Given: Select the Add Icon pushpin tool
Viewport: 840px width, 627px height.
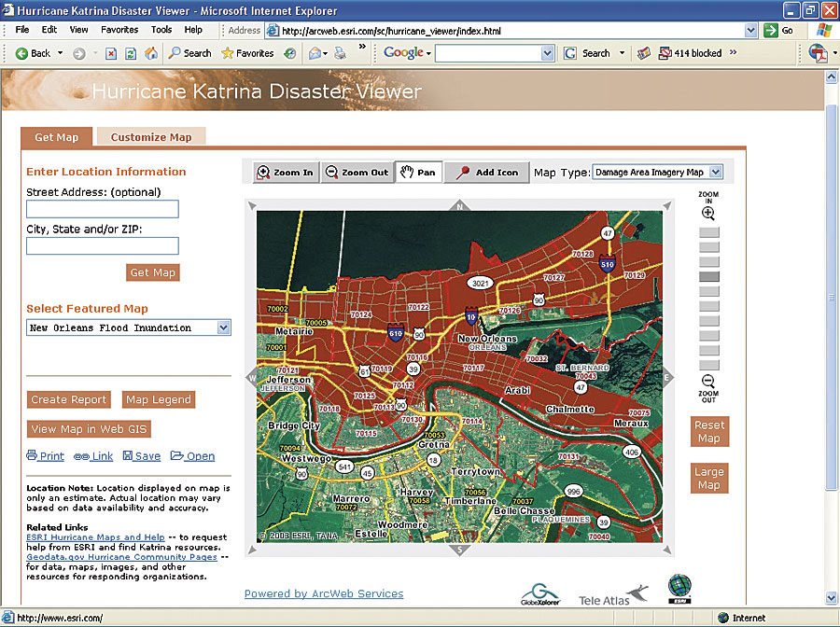Looking at the screenshot, I should pos(487,173).
